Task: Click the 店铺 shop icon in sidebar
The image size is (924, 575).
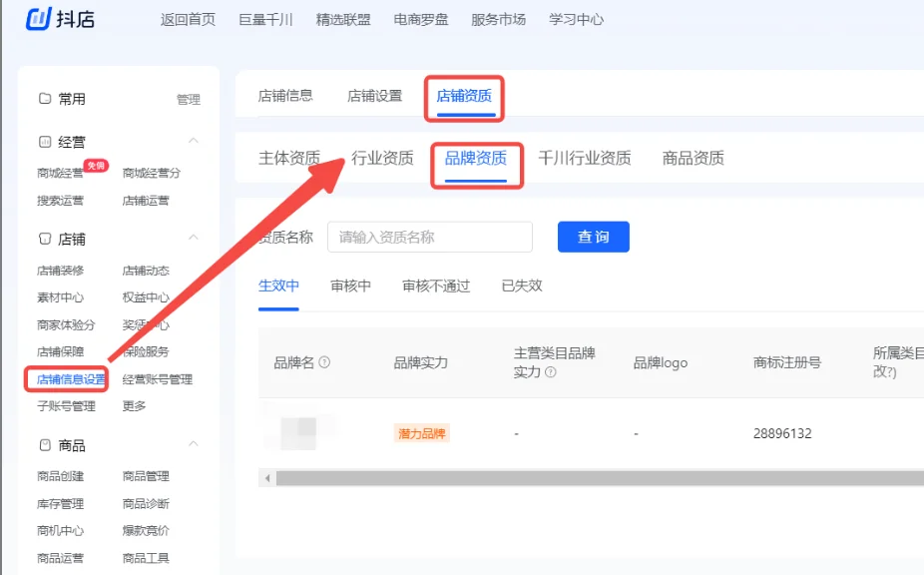Action: pos(45,240)
